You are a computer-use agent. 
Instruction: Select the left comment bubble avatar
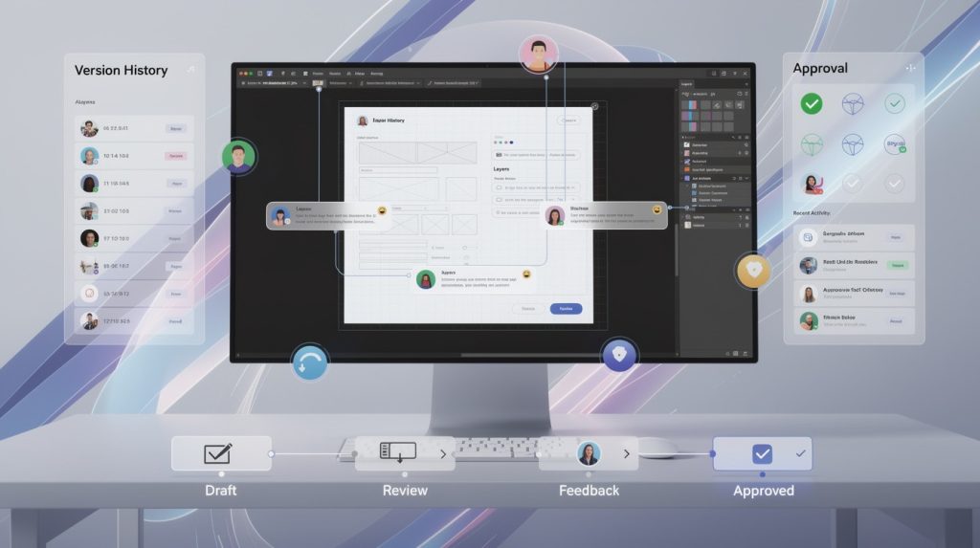(x=280, y=216)
